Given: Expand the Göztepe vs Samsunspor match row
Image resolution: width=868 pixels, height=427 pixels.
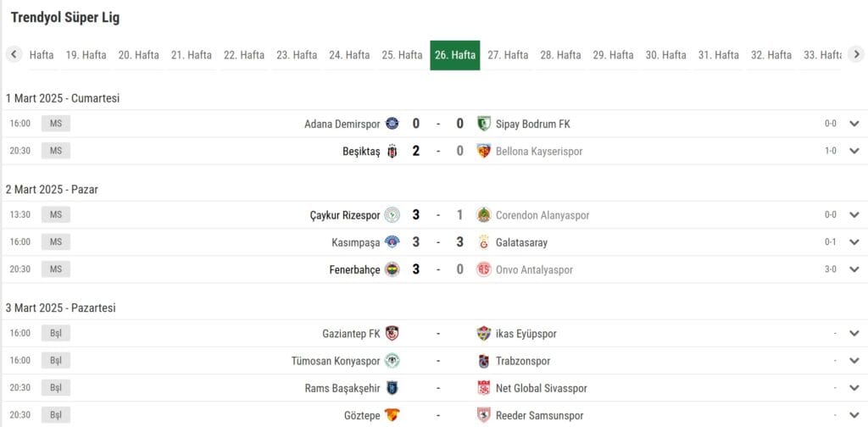Looking at the screenshot, I should tap(854, 415).
